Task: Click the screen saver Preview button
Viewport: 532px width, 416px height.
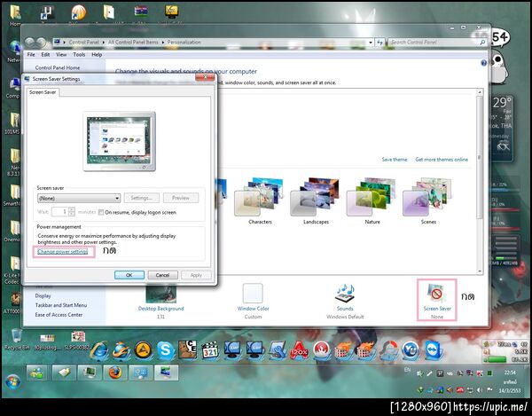Action: [181, 198]
